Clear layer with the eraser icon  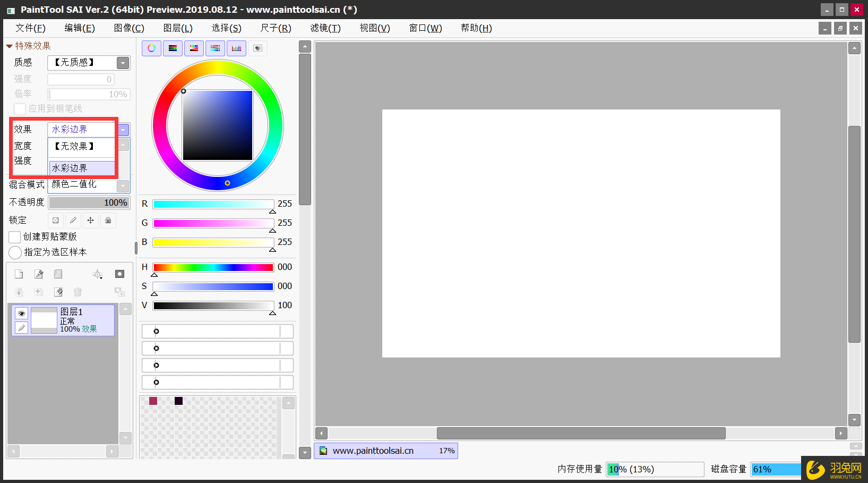click(58, 292)
